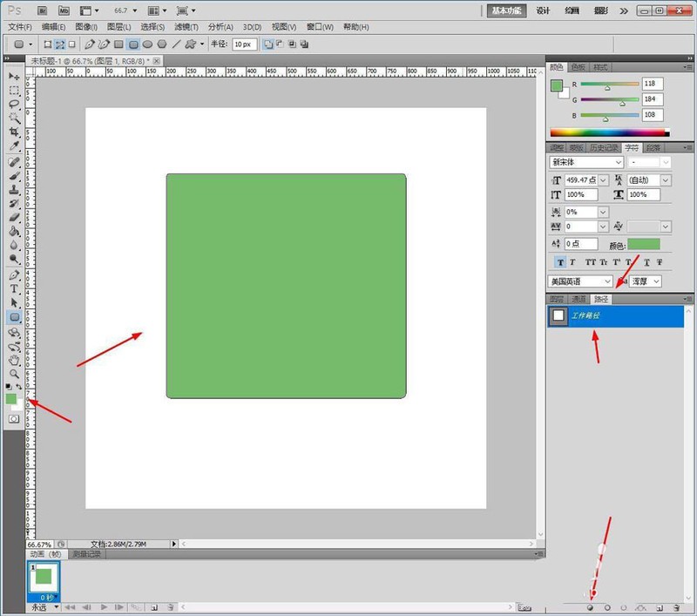Image resolution: width=697 pixels, height=616 pixels.
Task: Switch to the 通道 tab
Action: coord(579,299)
